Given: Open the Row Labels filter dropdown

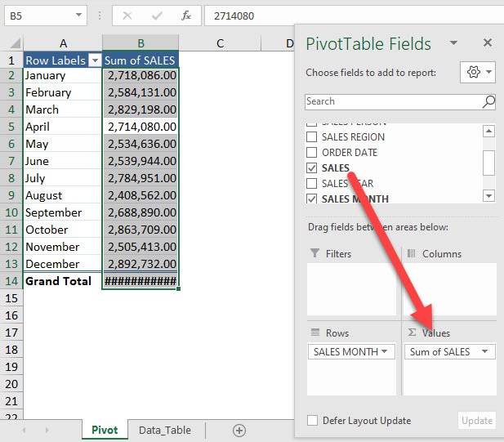Looking at the screenshot, I should coord(95,60).
